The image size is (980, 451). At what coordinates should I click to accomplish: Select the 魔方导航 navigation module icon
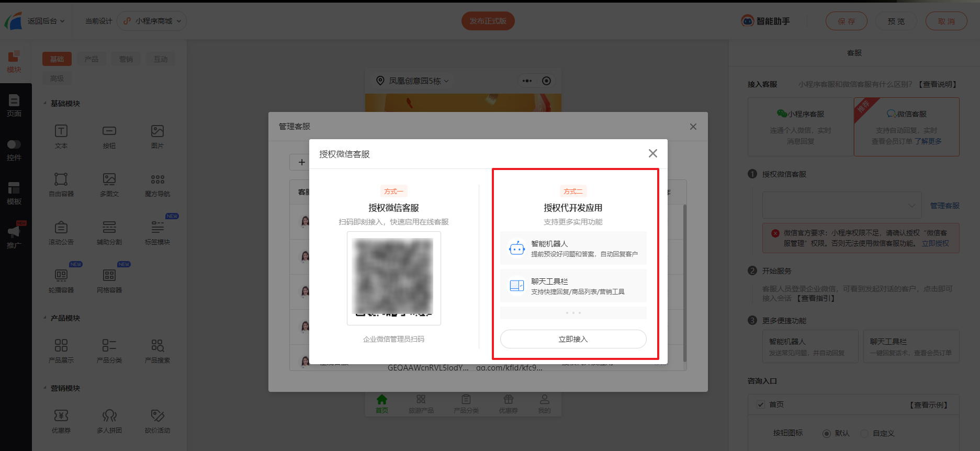click(157, 179)
